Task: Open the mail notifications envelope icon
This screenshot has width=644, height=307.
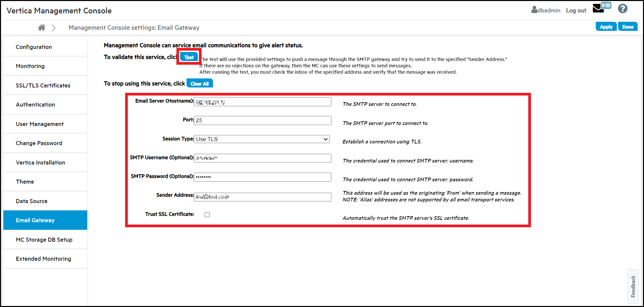Action: (x=598, y=9)
